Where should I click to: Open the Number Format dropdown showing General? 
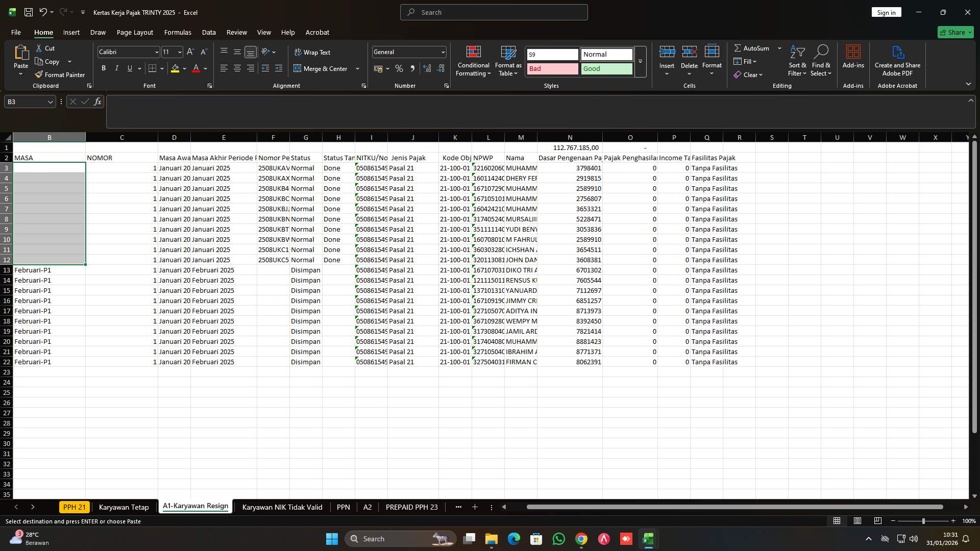(408, 52)
